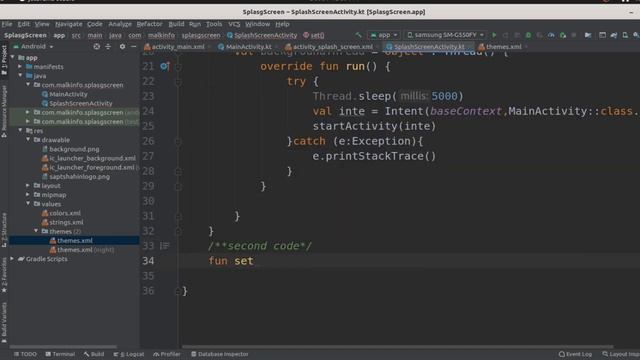This screenshot has width=640, height=360.
Task: Toggle the Project tool window side tab
Action: [4, 60]
